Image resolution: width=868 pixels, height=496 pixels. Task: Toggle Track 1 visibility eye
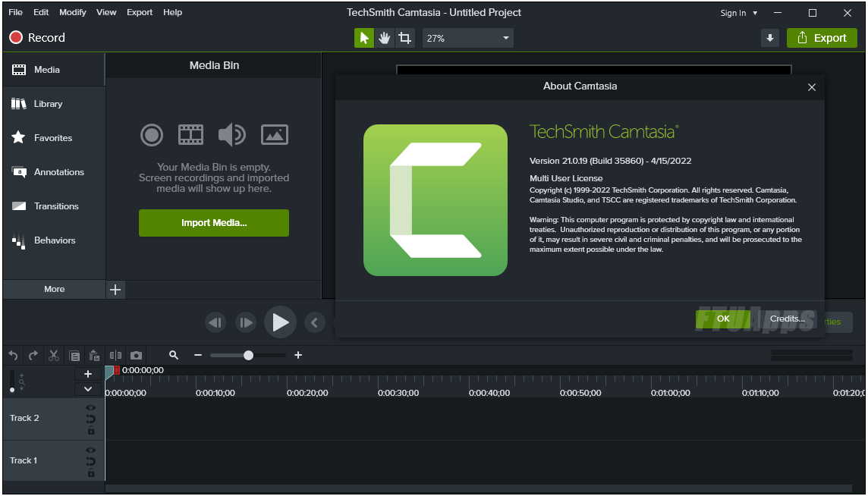point(91,450)
